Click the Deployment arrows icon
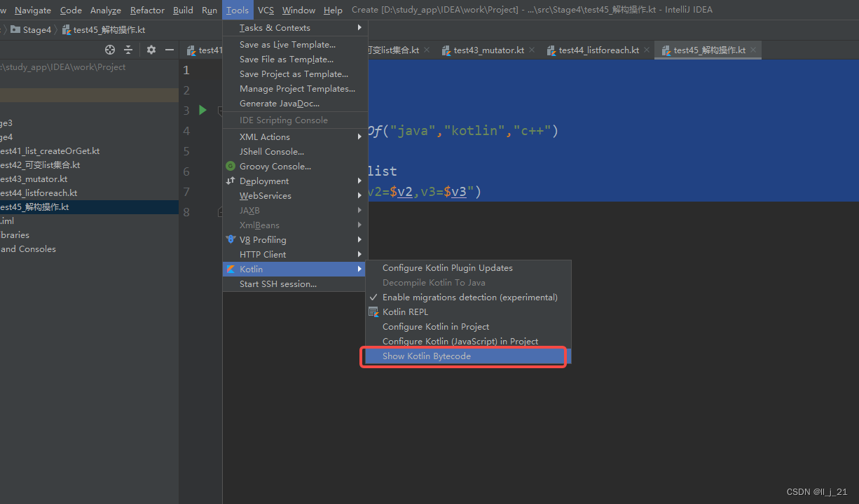This screenshot has height=504, width=859. (x=231, y=181)
